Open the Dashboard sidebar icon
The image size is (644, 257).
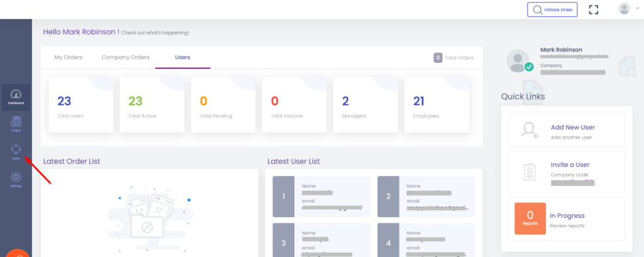tap(16, 96)
